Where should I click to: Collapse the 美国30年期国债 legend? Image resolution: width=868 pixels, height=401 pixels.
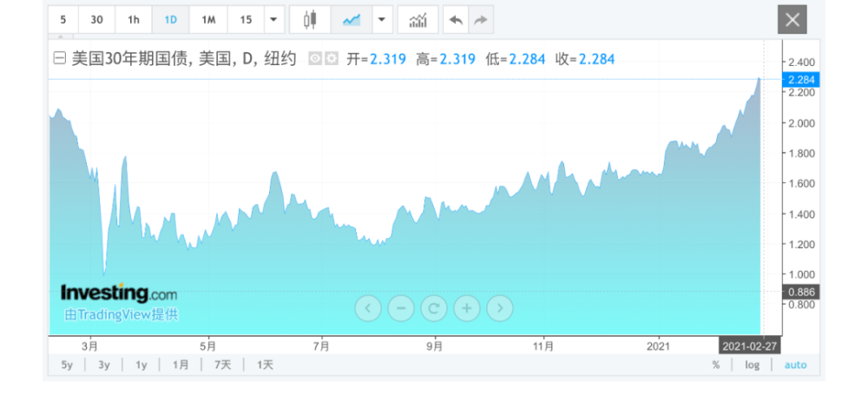pos(59,59)
